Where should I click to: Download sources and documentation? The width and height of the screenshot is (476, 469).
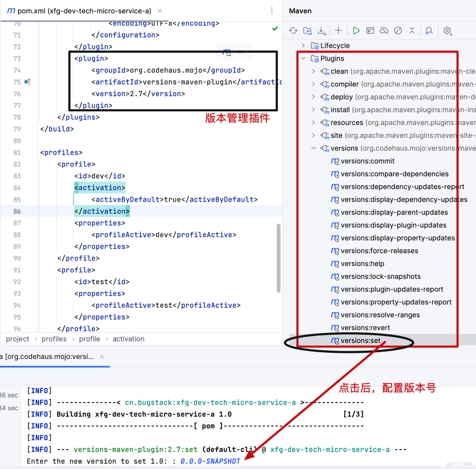322,30
